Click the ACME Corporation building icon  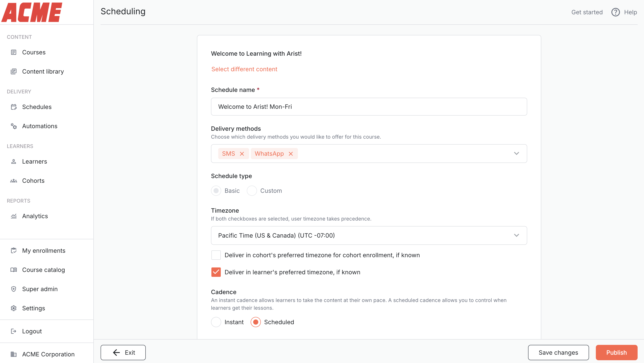click(14, 354)
